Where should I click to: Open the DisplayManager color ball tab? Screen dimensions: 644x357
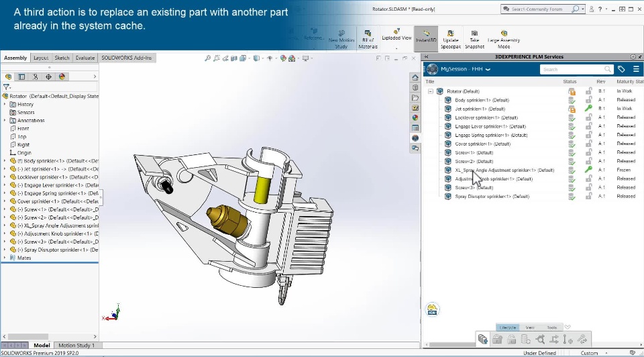tap(62, 76)
